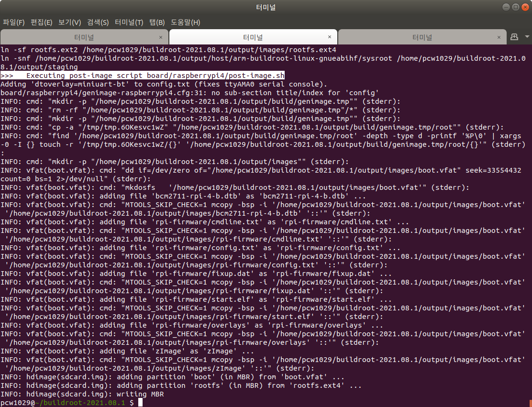Close the middle terminal tab
Image resolution: width=532 pixels, height=407 pixels.
click(x=329, y=36)
